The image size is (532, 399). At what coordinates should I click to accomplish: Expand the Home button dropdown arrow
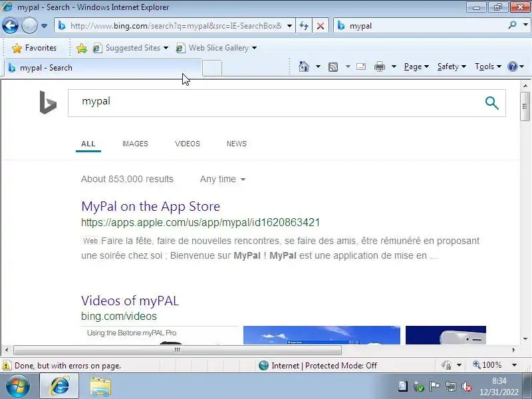point(318,66)
